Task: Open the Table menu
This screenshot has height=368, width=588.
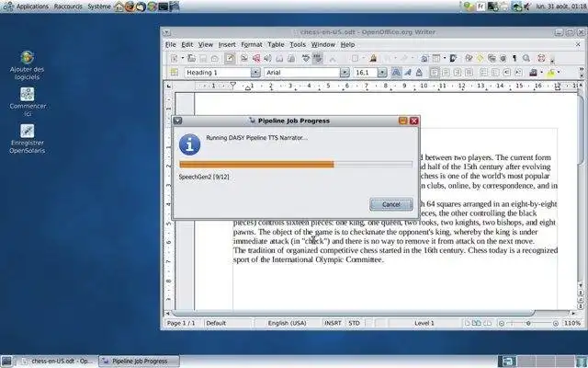Action: (x=276, y=44)
